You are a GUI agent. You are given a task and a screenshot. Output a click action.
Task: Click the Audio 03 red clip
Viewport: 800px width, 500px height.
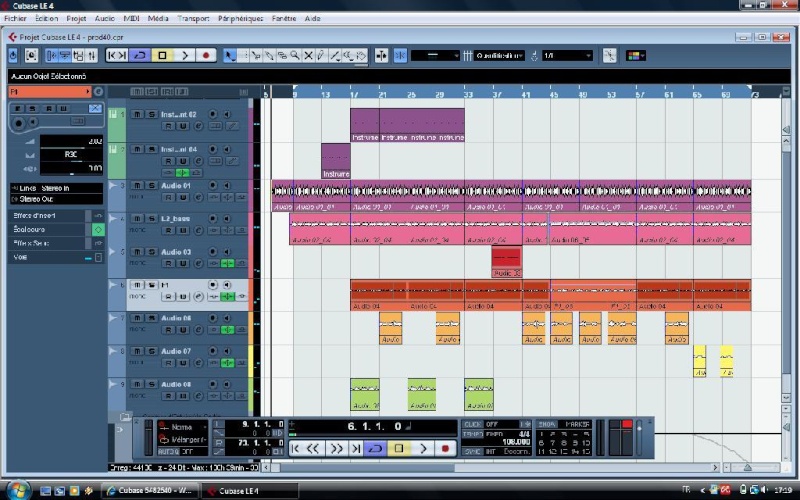(x=506, y=262)
